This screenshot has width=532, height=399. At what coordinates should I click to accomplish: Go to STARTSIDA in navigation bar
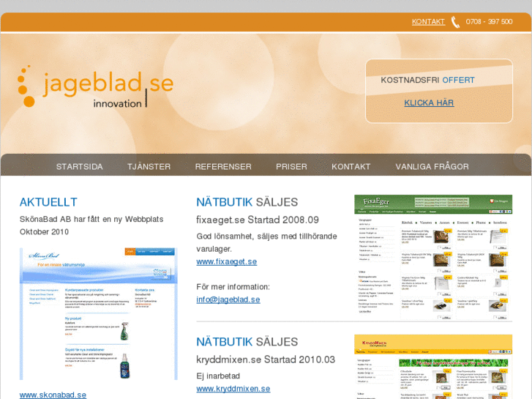coord(79,167)
